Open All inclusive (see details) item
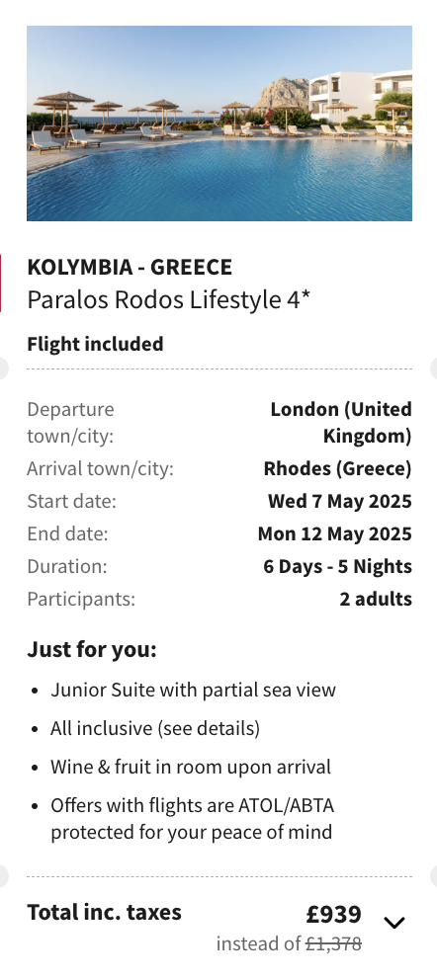This screenshot has width=437, height=980. pyautogui.click(x=155, y=729)
